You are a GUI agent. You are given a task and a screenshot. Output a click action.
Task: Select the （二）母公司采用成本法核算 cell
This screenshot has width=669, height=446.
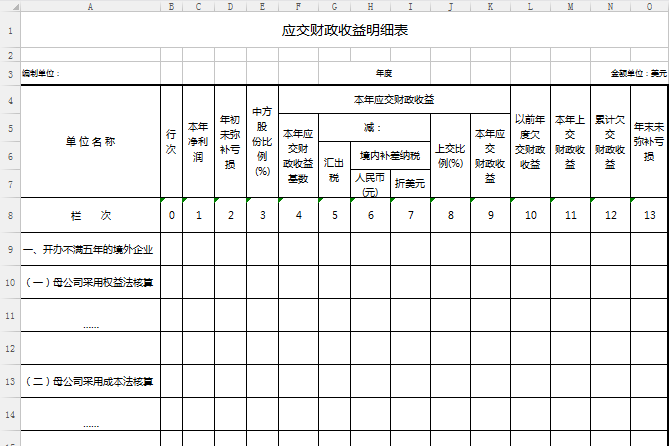[x=90, y=381]
